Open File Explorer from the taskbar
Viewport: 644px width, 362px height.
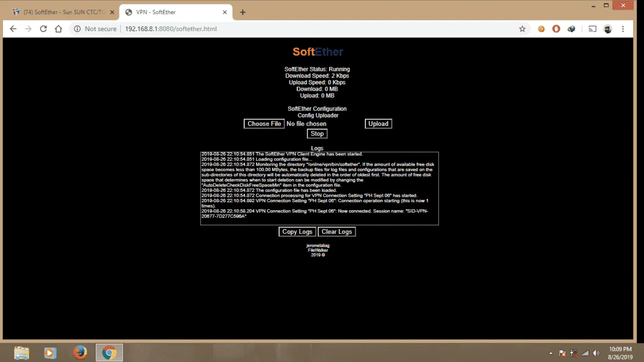point(21,352)
